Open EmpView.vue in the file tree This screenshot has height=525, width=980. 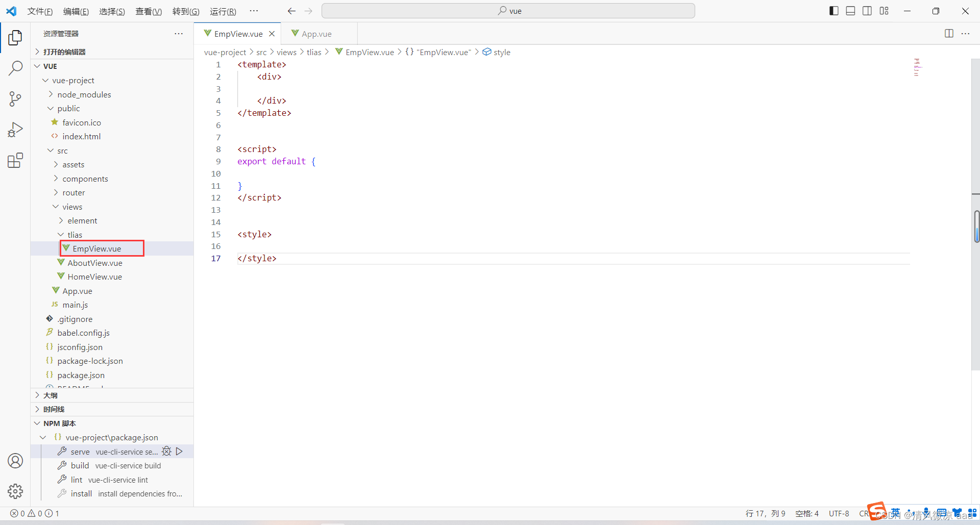(x=112, y=248)
